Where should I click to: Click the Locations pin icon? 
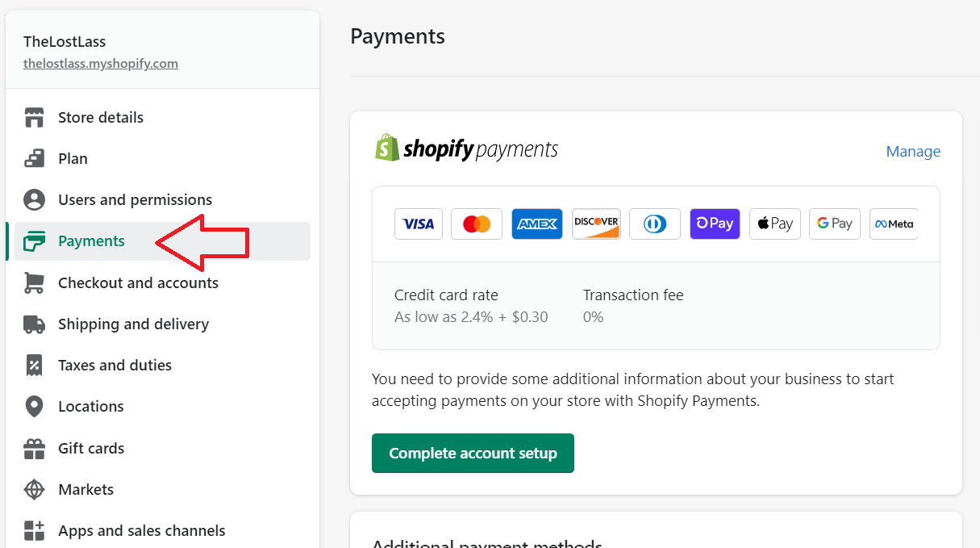(34, 406)
